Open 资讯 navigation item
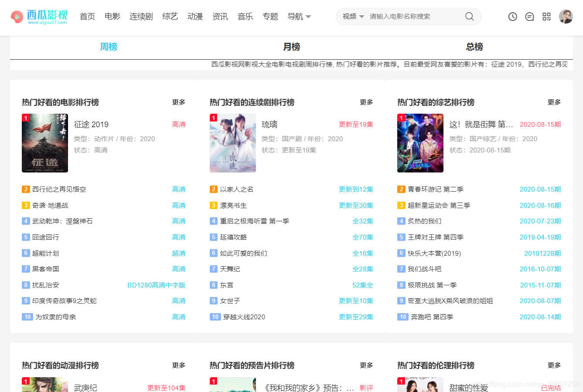This screenshot has width=583, height=392. (220, 17)
